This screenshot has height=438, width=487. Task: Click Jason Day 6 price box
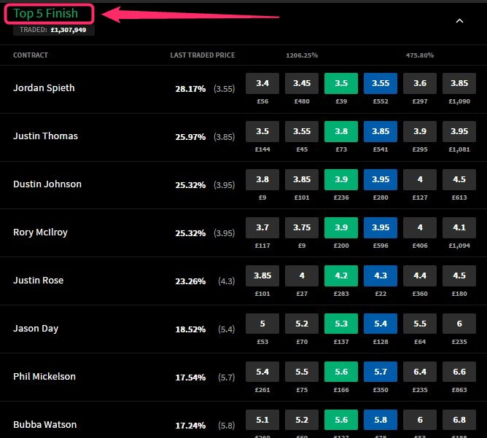coord(459,324)
